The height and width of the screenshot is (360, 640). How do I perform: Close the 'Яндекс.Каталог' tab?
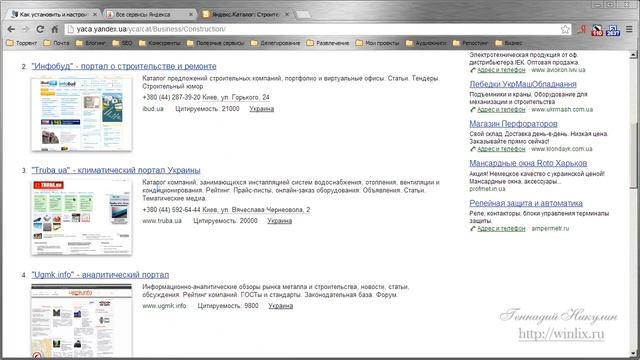[287, 14]
